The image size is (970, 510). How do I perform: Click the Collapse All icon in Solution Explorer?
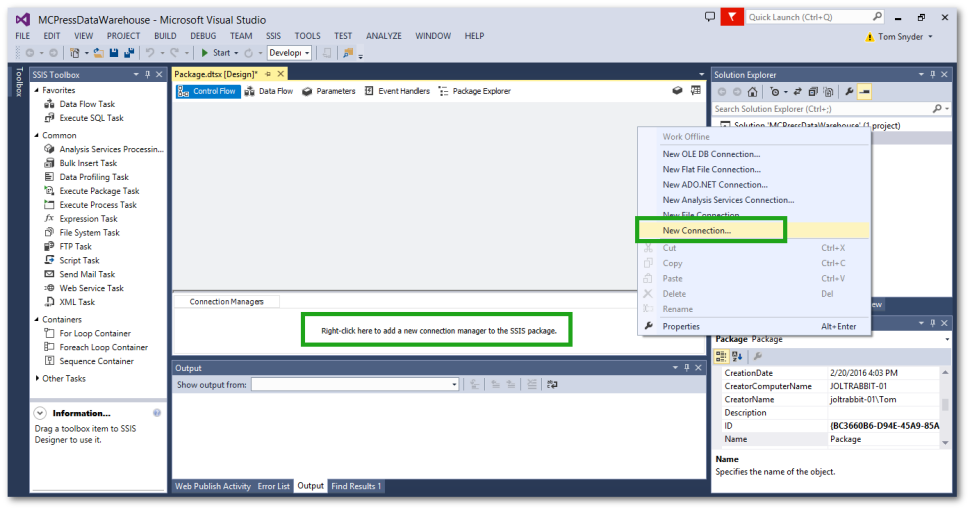click(813, 92)
